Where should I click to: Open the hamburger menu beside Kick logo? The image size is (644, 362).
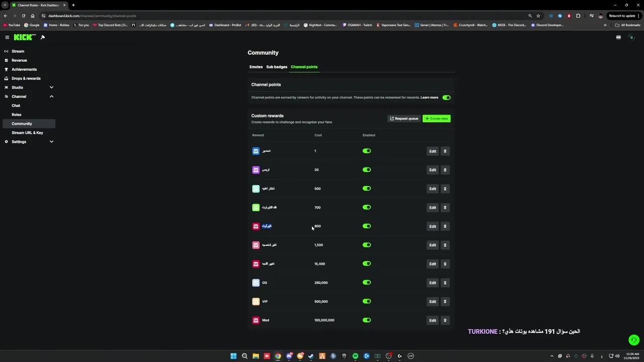7,37
